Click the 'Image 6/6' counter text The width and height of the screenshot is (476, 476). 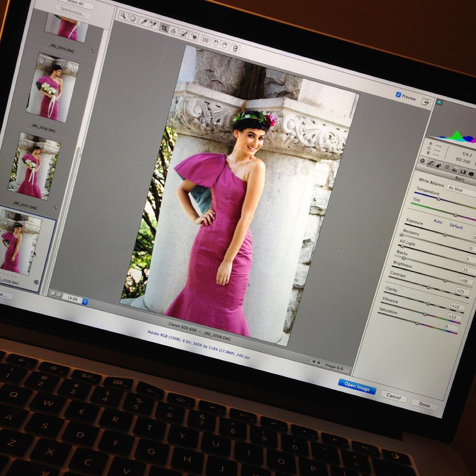[x=334, y=368]
